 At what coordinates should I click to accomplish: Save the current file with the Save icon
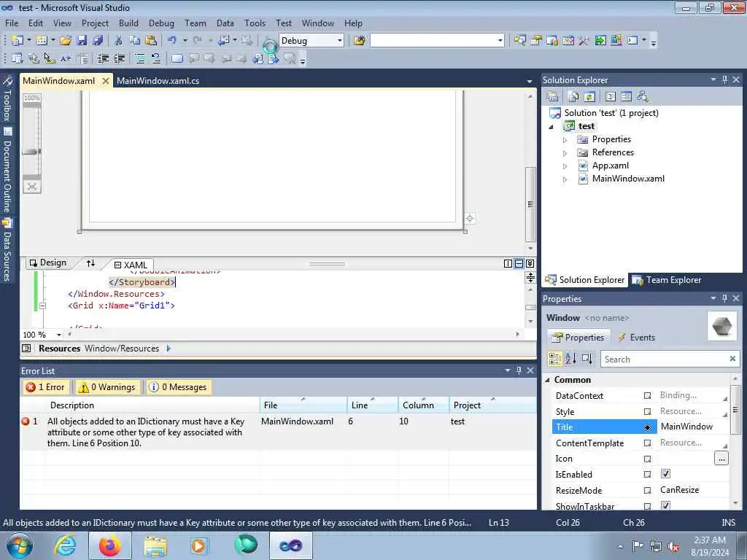[82, 41]
